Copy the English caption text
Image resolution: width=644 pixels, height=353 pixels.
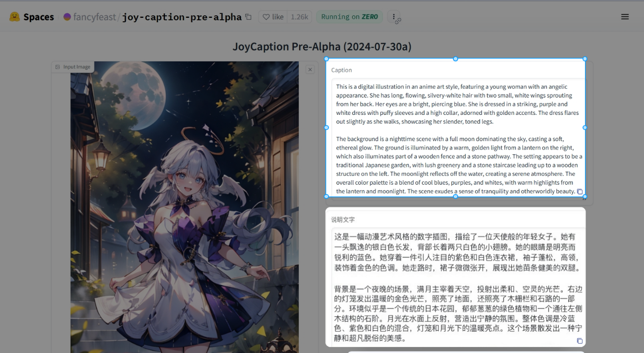click(x=580, y=192)
